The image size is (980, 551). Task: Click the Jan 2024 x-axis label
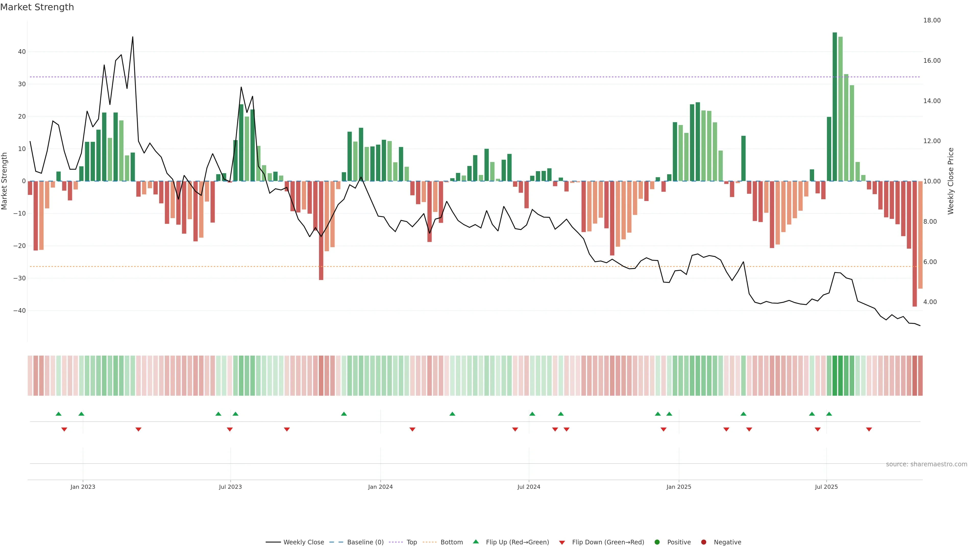coord(380,487)
